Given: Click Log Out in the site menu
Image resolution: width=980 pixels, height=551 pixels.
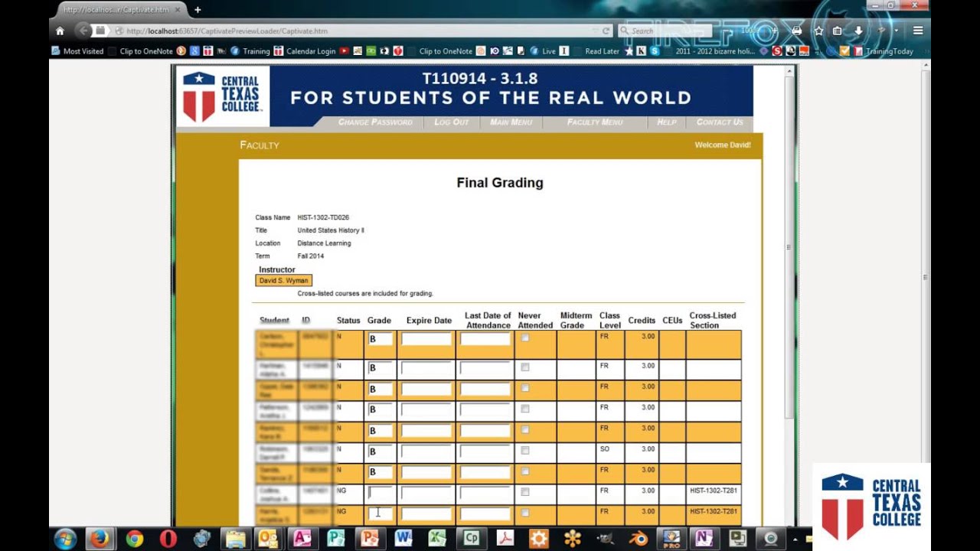Looking at the screenshot, I should (452, 122).
